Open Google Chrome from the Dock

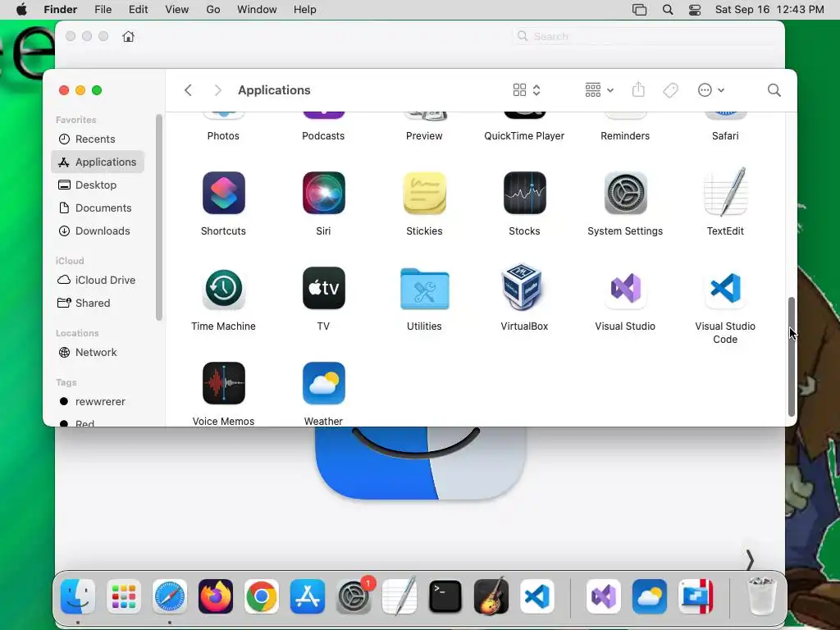tap(262, 596)
